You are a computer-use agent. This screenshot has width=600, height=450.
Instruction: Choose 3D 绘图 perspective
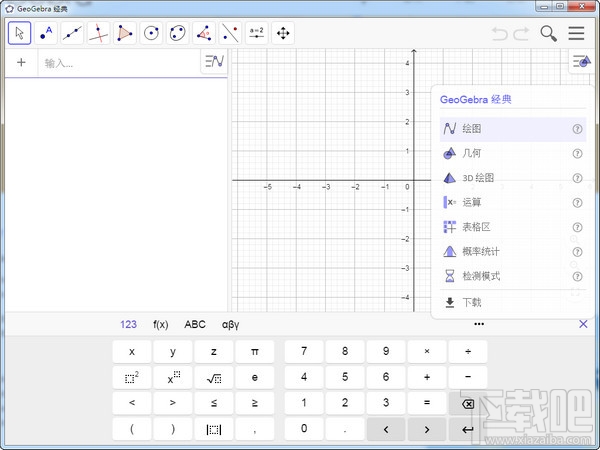[513, 178]
